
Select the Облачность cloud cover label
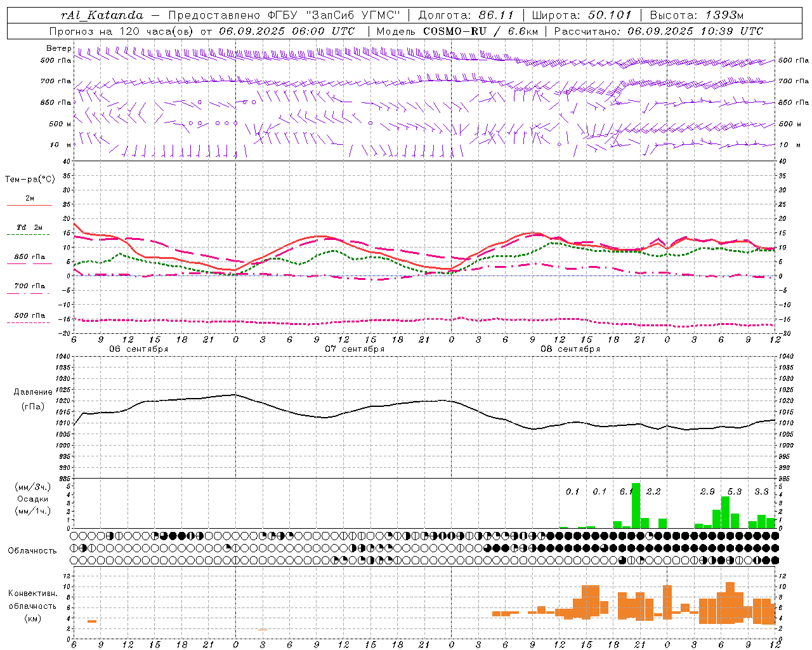point(32,551)
